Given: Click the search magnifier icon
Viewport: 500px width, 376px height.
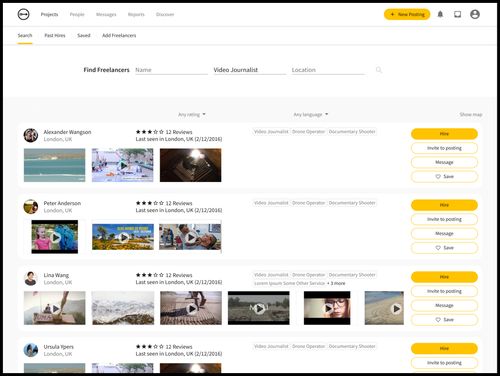Looking at the screenshot, I should coord(379,70).
